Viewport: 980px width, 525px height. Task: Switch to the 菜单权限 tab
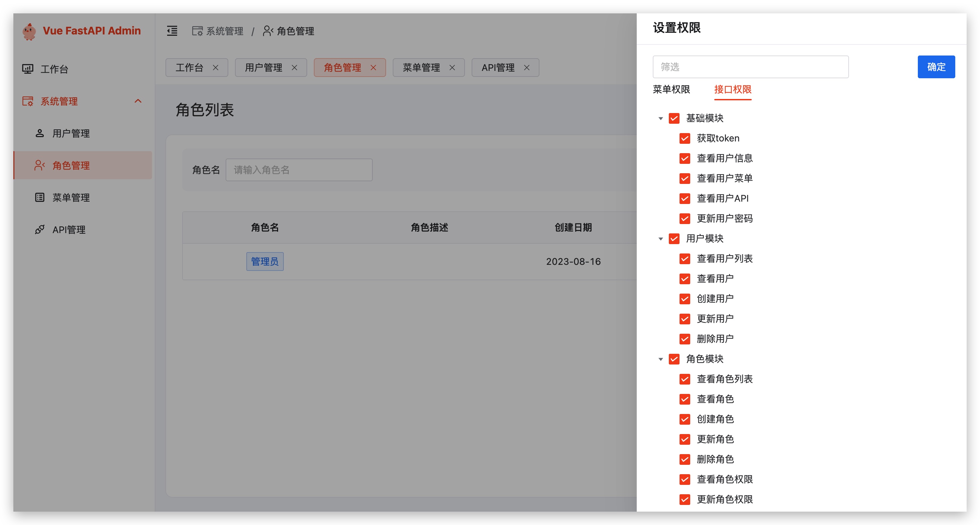click(671, 90)
